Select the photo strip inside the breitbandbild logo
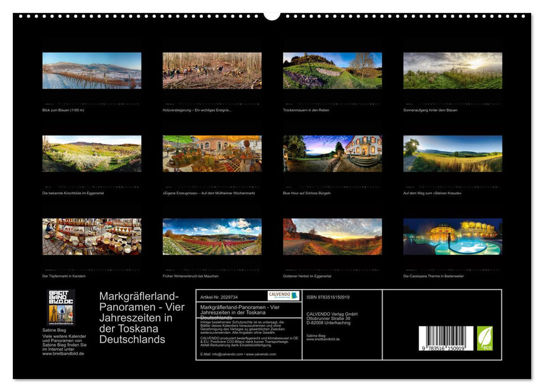Image resolution: width=544 pixels, height=392 pixels. (x=61, y=314)
